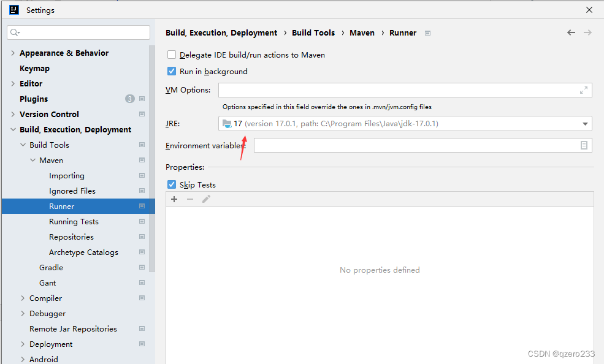Expand the Version Control section
Screen dimensions: 604x364
(13, 114)
